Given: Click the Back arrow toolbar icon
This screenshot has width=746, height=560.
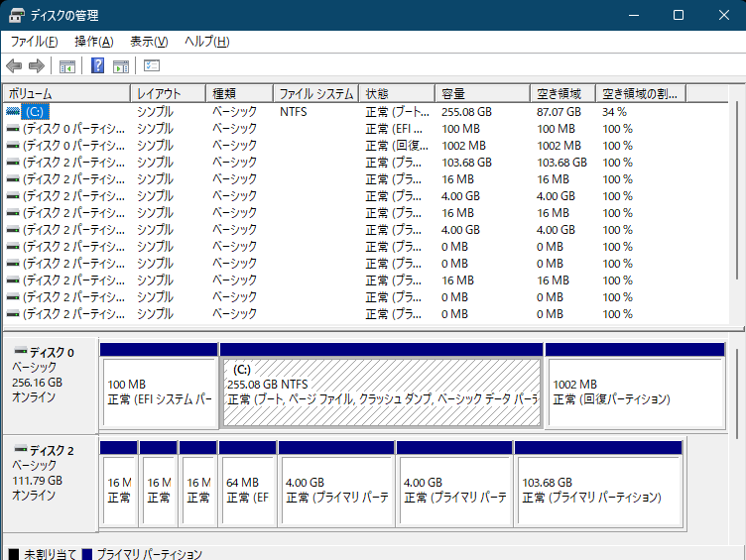Looking at the screenshot, I should (14, 66).
